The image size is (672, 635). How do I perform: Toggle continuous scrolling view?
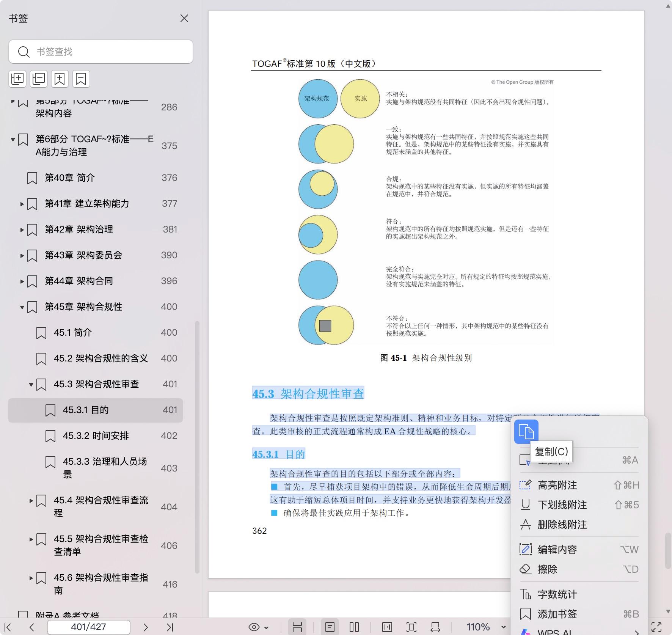297,627
